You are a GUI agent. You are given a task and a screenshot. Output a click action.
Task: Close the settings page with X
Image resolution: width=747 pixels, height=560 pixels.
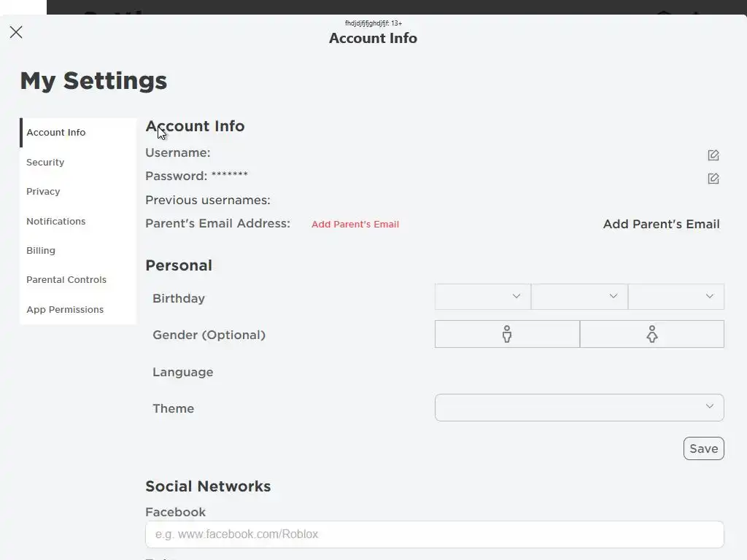(16, 32)
